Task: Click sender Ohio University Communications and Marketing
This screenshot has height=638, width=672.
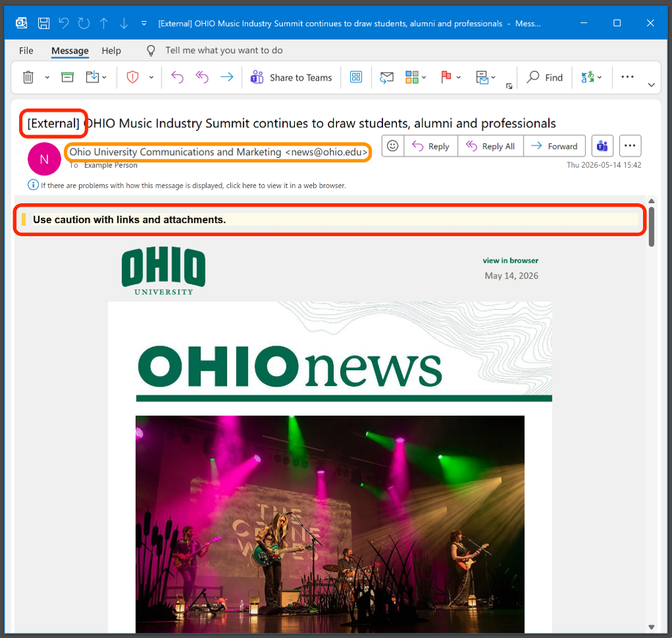Action: (x=218, y=152)
